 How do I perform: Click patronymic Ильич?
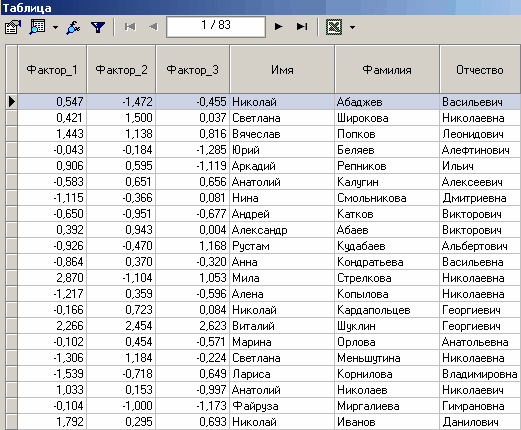coord(458,166)
